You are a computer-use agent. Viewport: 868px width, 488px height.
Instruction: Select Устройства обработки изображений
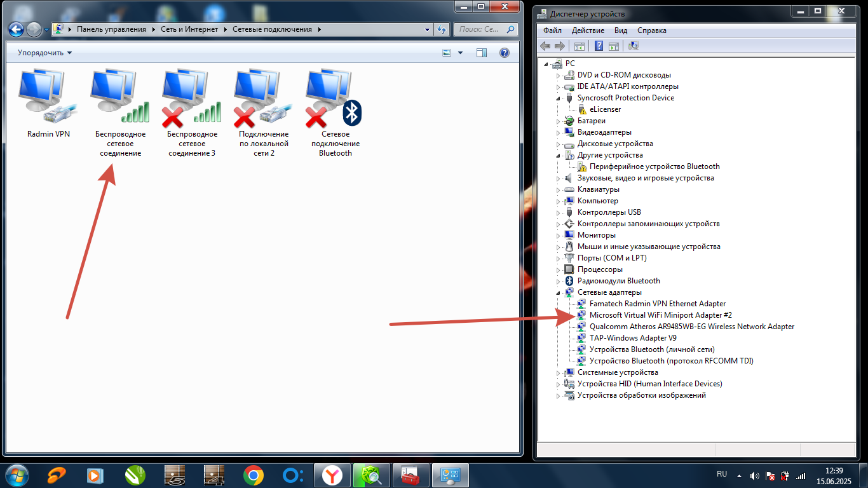pyautogui.click(x=641, y=395)
